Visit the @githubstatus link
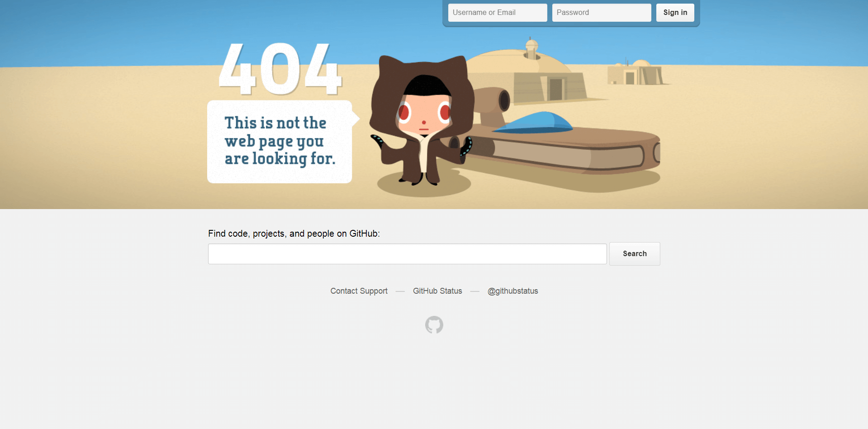Screen dimensions: 868x429 coord(512,291)
